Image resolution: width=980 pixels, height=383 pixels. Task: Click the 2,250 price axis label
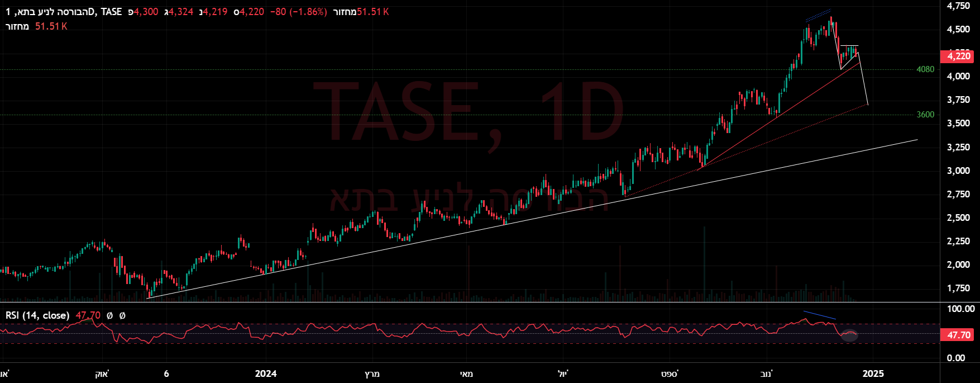[958, 242]
